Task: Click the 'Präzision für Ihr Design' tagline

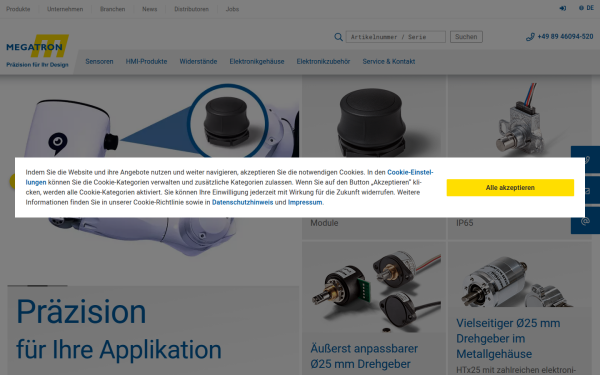Action: [x=38, y=65]
